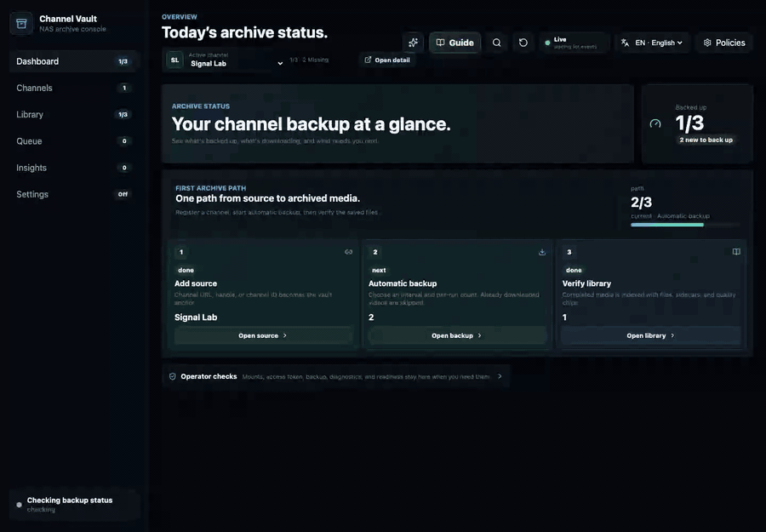Click the 2/3 path count text

pos(642,203)
